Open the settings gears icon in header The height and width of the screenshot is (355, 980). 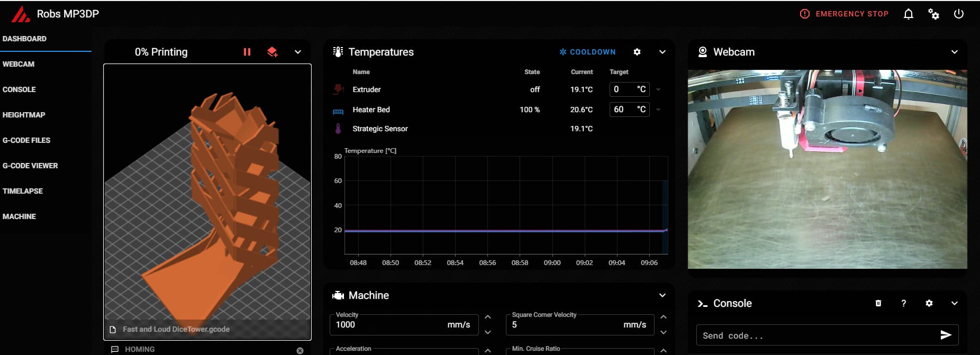point(934,14)
